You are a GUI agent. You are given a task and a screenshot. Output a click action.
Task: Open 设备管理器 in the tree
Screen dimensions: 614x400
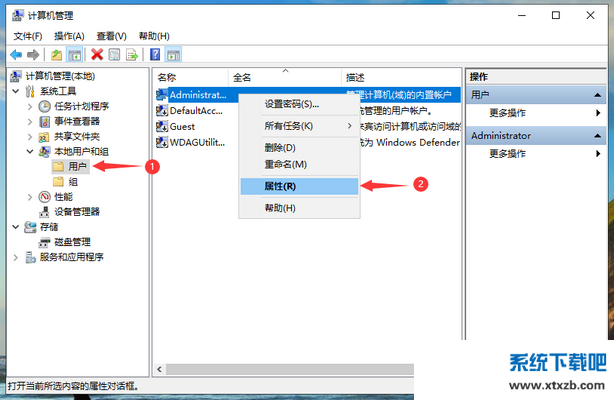[x=76, y=212]
